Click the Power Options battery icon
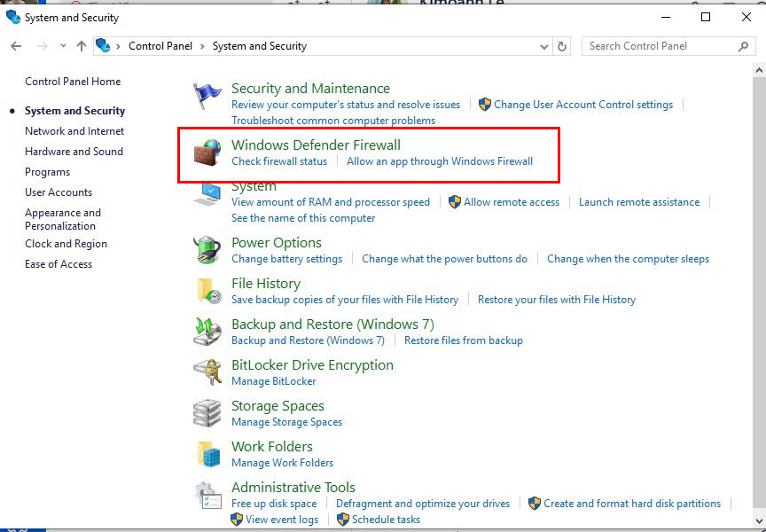Image resolution: width=766 pixels, height=532 pixels. point(207,247)
